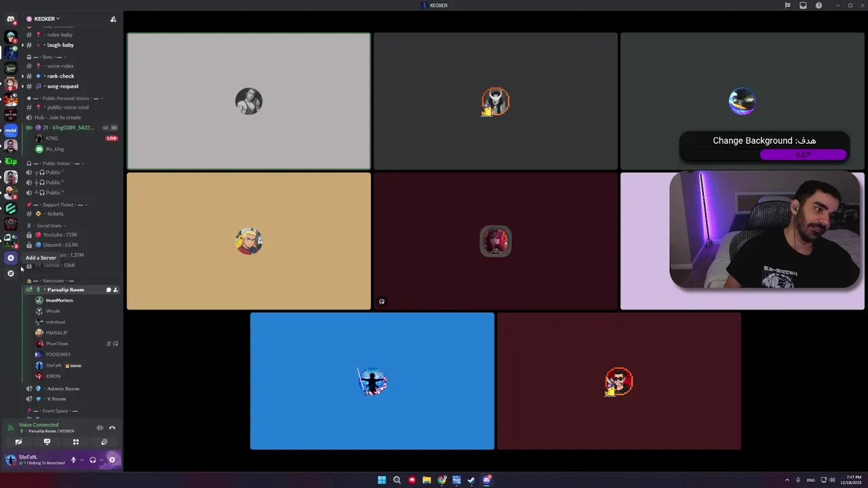This screenshot has height=488, width=868.
Task: Open the Windows Start menu
Action: coord(382,480)
